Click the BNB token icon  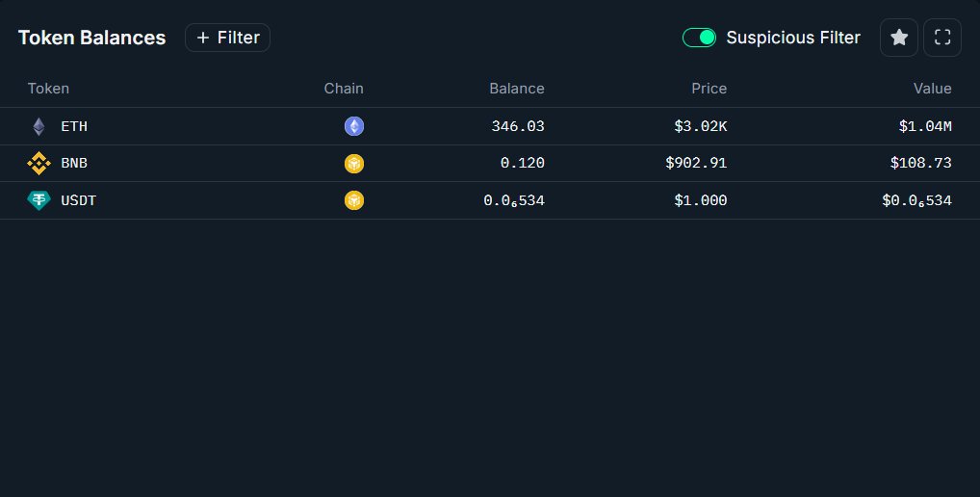[x=39, y=164]
